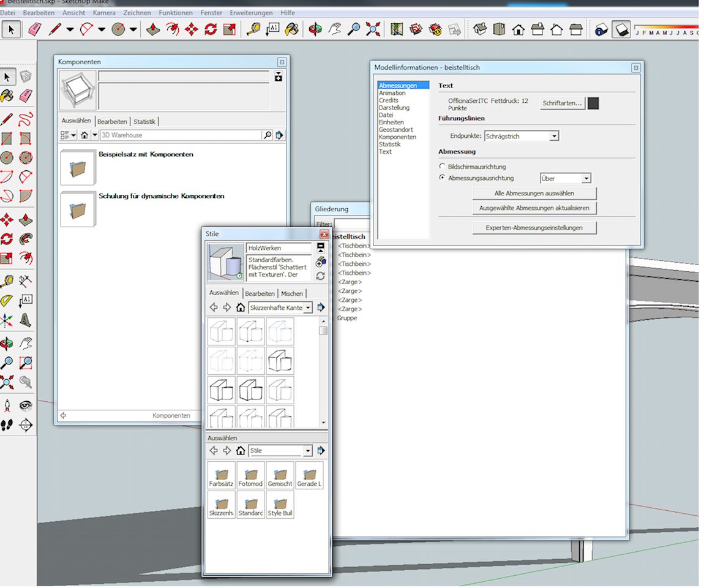704x588 pixels.
Task: Select Bildschirmausrichtung radio option
Action: click(442, 166)
